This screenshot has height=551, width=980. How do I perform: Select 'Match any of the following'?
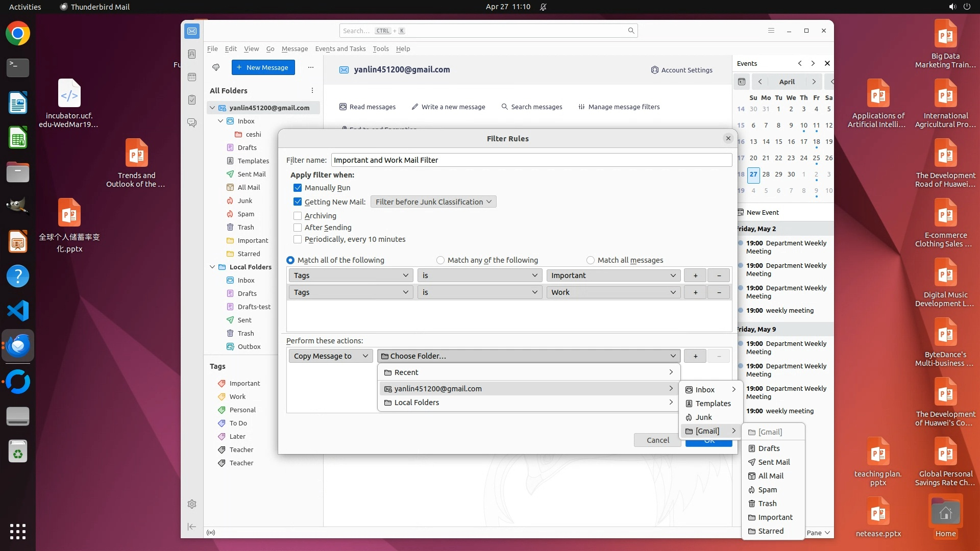pyautogui.click(x=440, y=260)
